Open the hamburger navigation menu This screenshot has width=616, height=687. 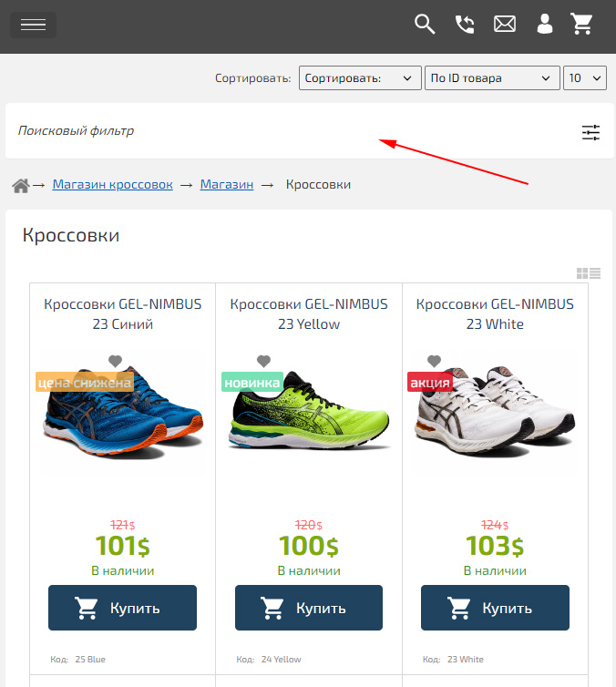pyautogui.click(x=33, y=25)
